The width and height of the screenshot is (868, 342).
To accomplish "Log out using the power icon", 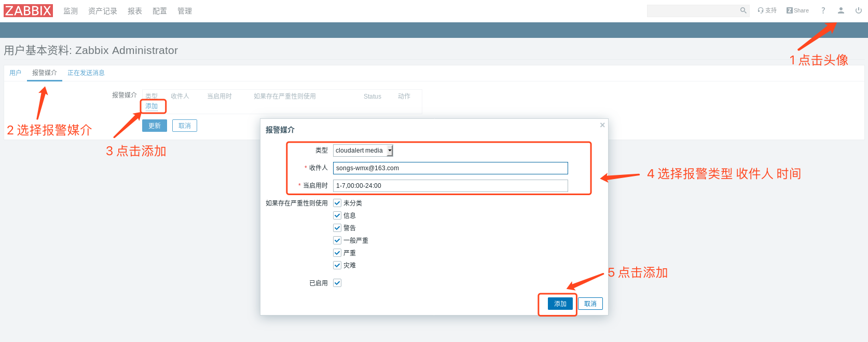I will click(x=859, y=10).
